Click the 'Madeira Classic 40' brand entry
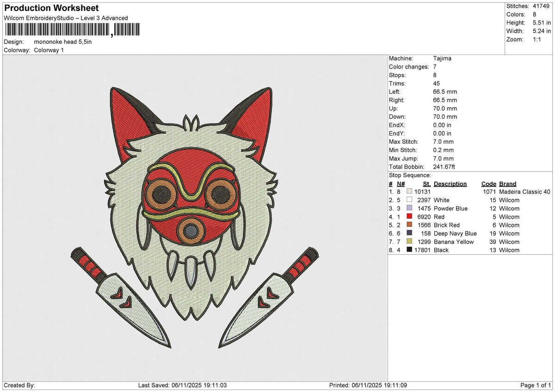This screenshot has width=555, height=392. coord(525,192)
